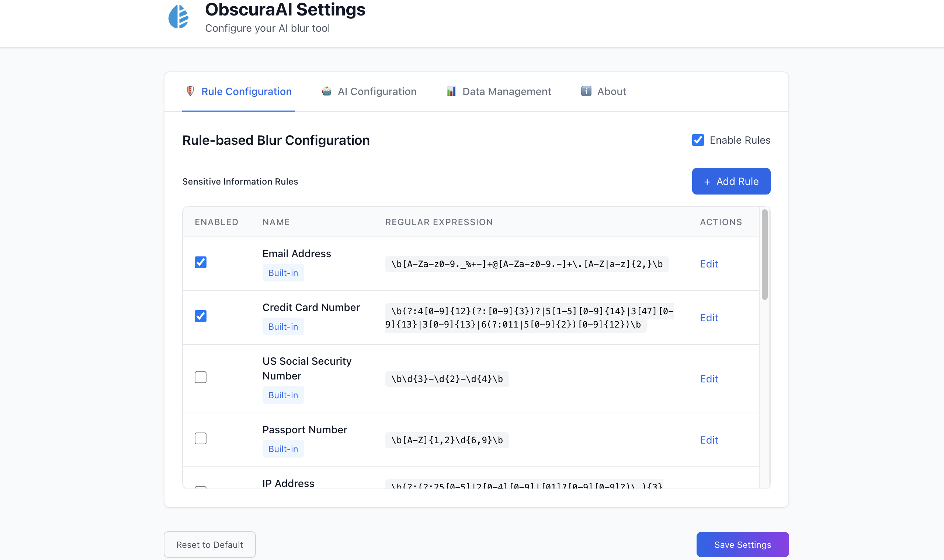Click Save Settings button
The image size is (944, 560).
click(742, 545)
